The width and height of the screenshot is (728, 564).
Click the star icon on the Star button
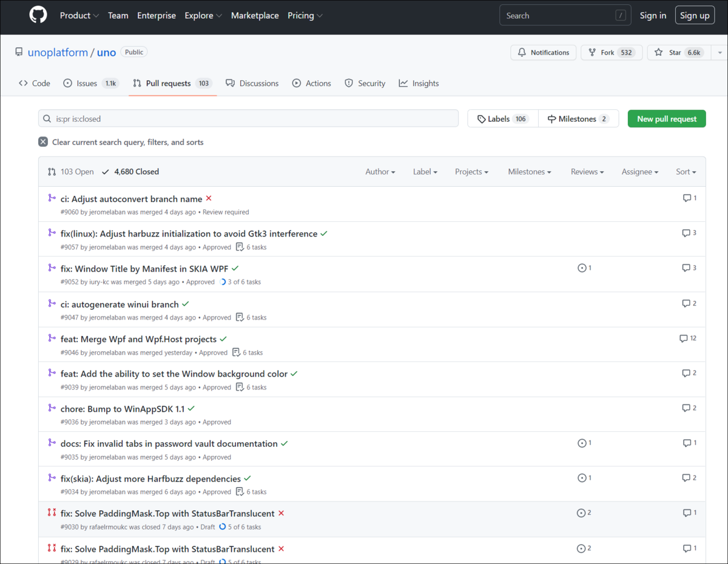pos(659,53)
